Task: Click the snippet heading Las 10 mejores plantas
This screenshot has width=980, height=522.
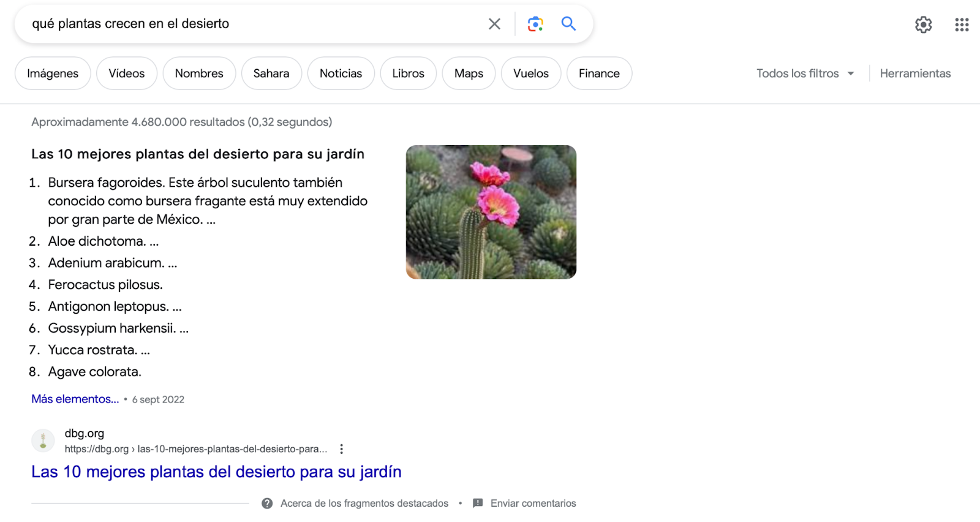Action: click(x=198, y=154)
